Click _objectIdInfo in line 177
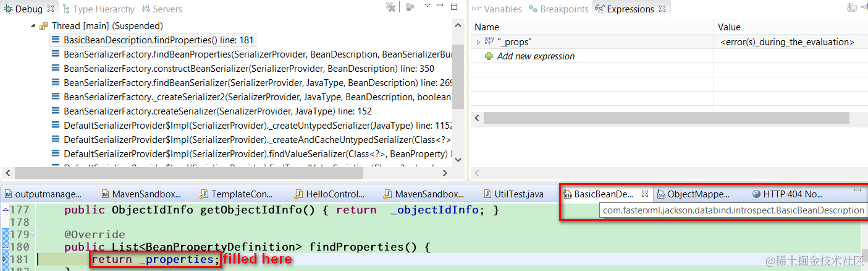This screenshot has width=868, height=271. point(435,210)
